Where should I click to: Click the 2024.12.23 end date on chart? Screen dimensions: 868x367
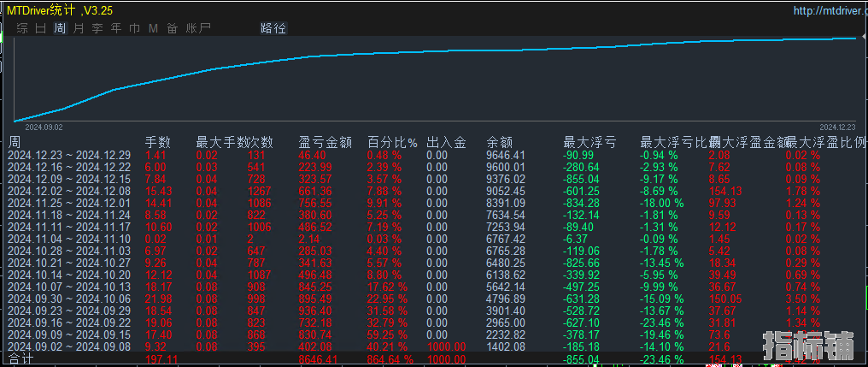836,126
